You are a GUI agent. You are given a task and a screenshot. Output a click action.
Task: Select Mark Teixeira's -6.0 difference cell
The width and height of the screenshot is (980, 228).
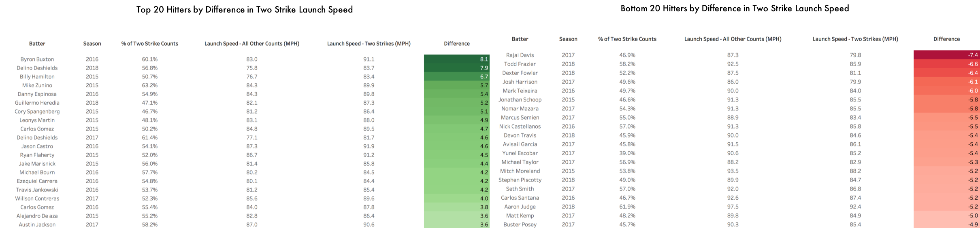(947, 91)
